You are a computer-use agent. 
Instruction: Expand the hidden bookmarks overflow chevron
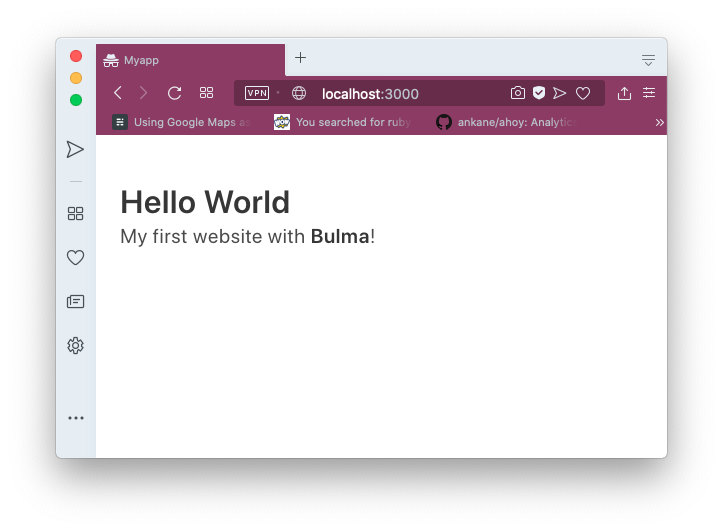pyautogui.click(x=659, y=122)
